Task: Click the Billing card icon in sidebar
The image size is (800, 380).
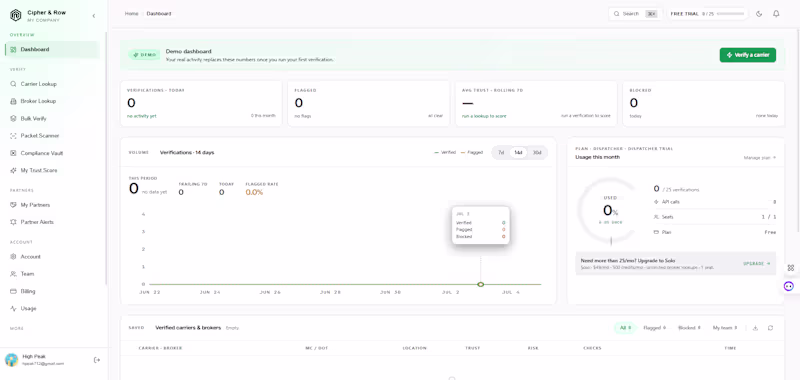Action: point(13,292)
